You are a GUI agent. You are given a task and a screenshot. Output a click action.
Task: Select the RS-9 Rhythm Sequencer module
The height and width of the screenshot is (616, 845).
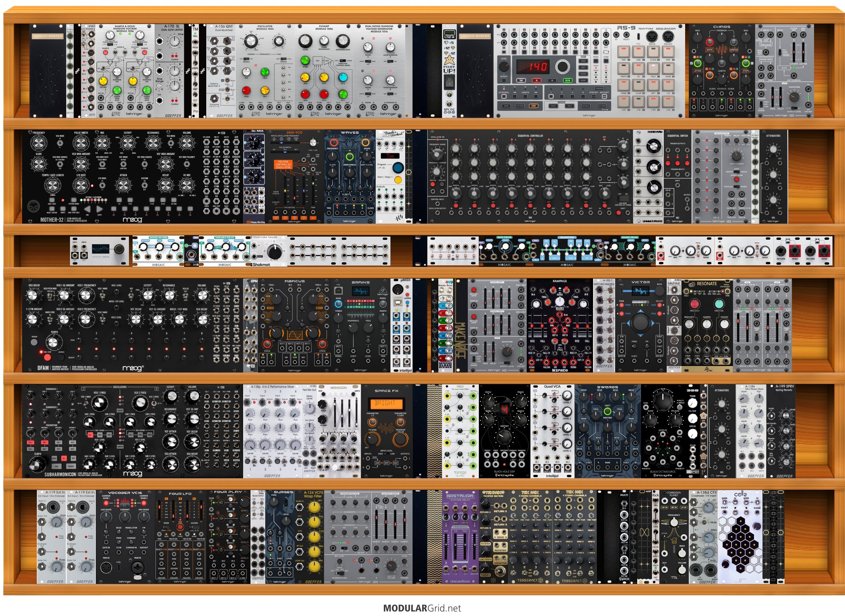tap(589, 71)
